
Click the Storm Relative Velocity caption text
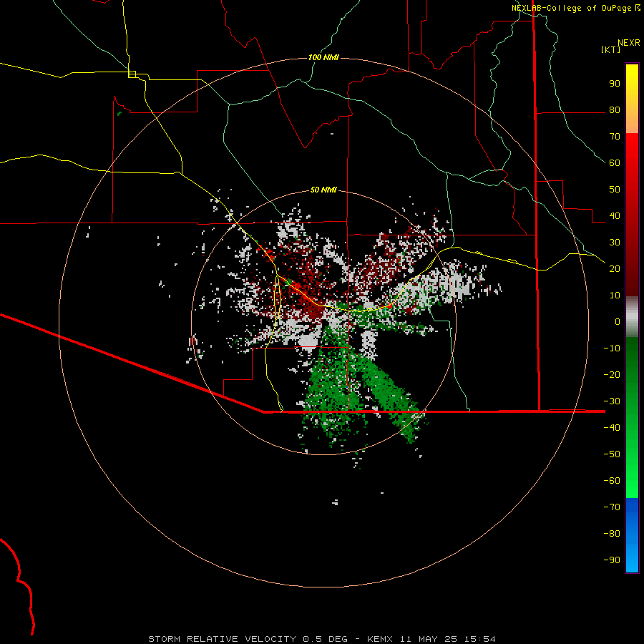click(322, 639)
